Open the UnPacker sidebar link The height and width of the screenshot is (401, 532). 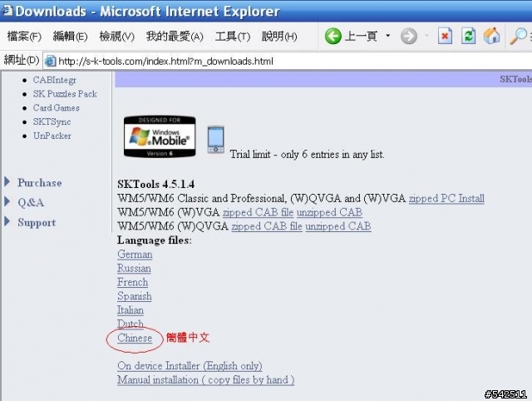pyautogui.click(x=52, y=136)
